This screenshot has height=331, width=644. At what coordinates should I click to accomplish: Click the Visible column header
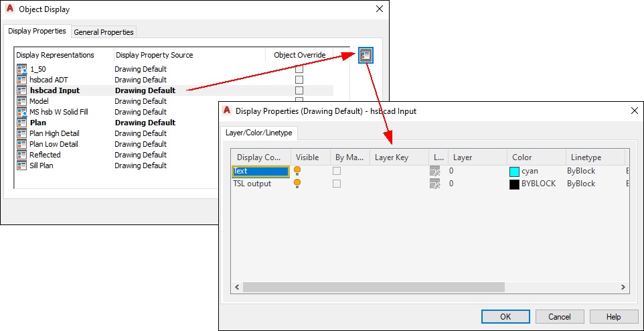pyautogui.click(x=311, y=157)
